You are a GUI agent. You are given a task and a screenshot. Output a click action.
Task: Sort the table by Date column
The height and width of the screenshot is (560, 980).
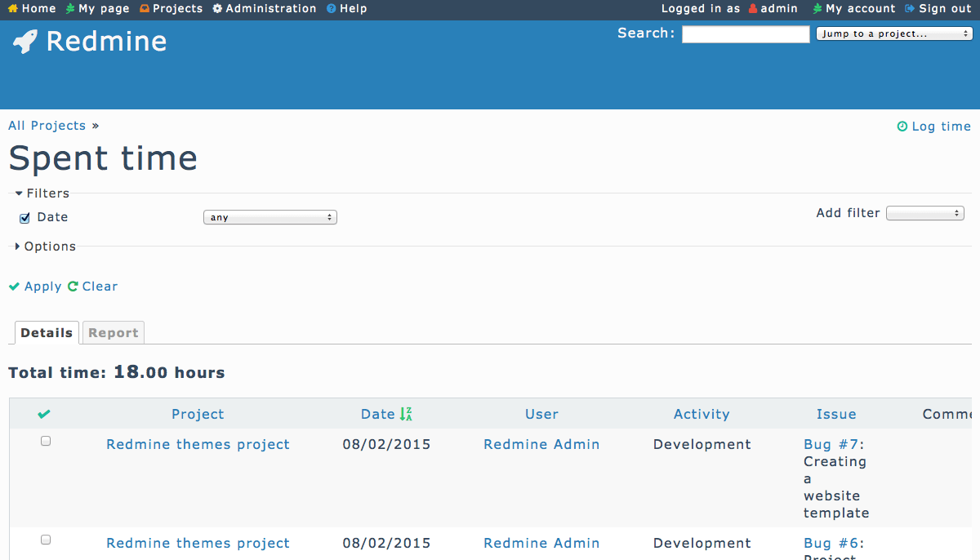point(378,415)
